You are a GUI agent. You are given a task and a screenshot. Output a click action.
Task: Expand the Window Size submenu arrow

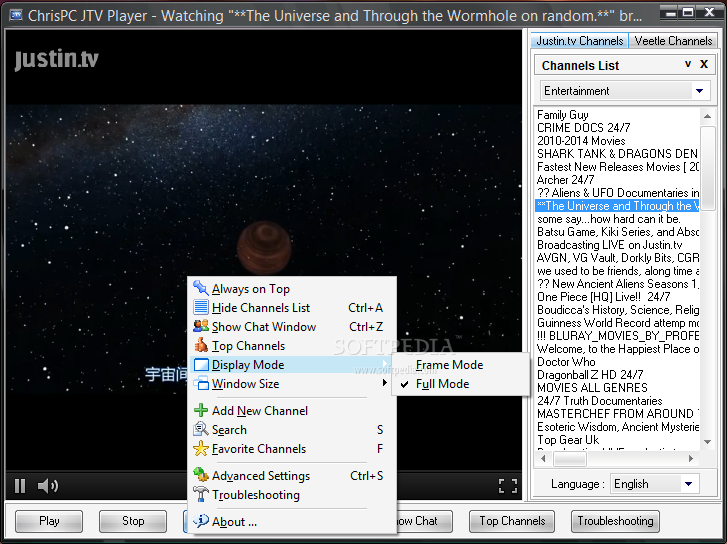coord(384,383)
